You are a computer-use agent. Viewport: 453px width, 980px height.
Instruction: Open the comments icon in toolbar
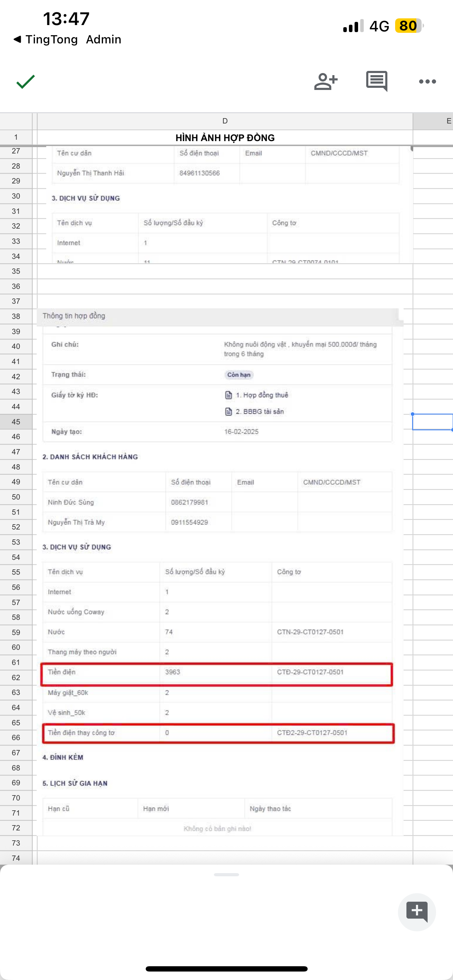point(376,81)
